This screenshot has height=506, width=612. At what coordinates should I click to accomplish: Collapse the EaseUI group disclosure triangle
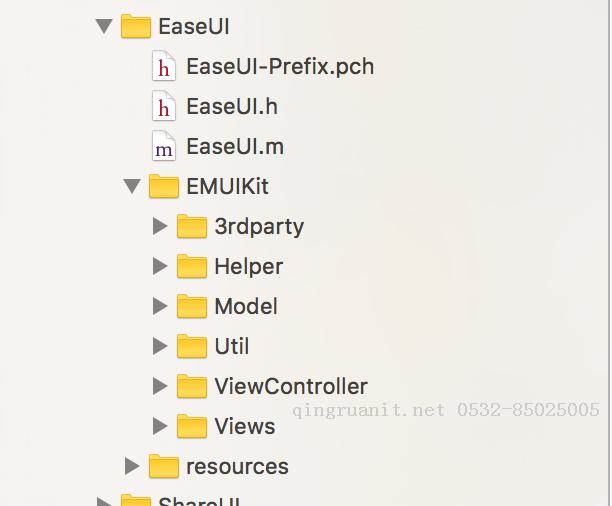point(104,27)
